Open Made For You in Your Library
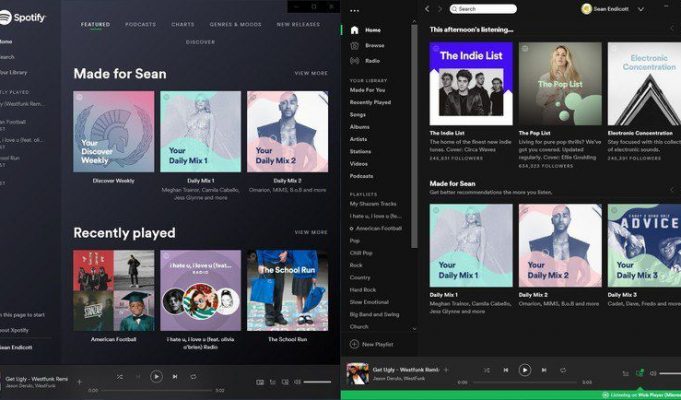The width and height of the screenshot is (681, 400). (x=367, y=90)
